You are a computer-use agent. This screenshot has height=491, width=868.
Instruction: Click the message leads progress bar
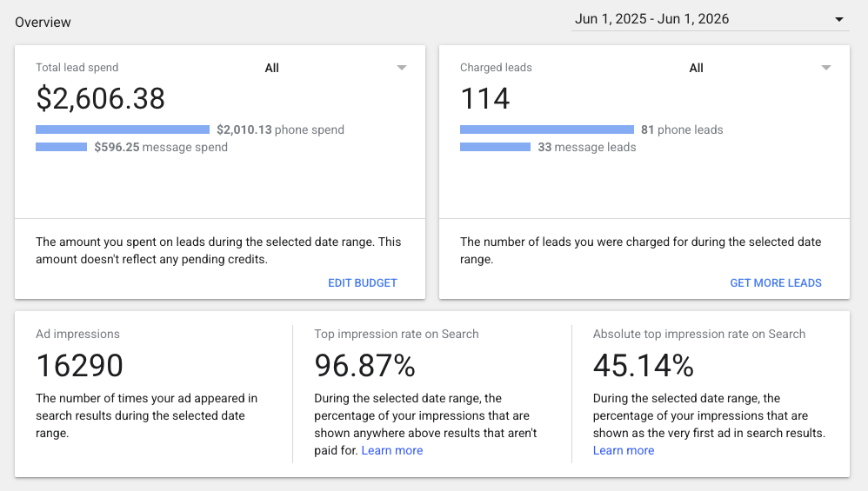[x=495, y=147]
